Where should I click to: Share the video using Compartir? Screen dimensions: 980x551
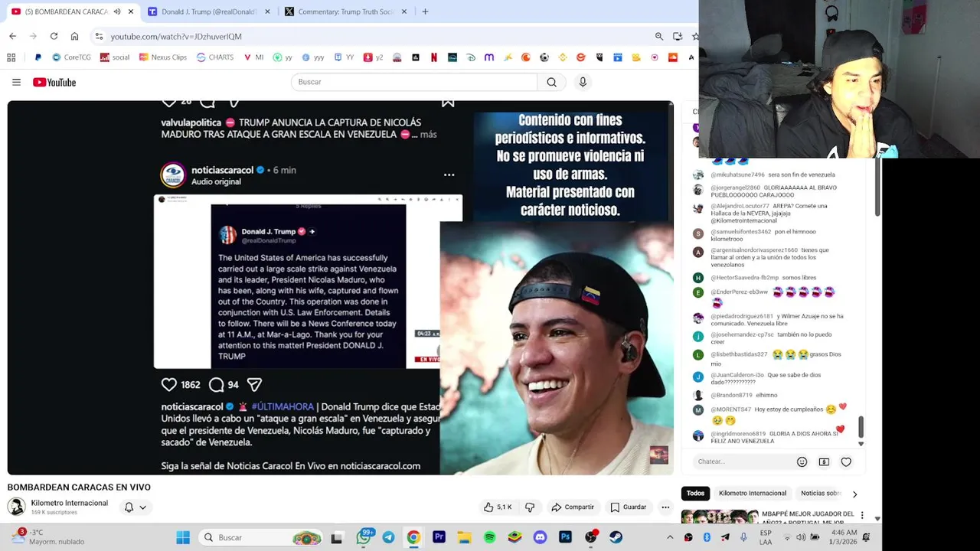point(573,507)
